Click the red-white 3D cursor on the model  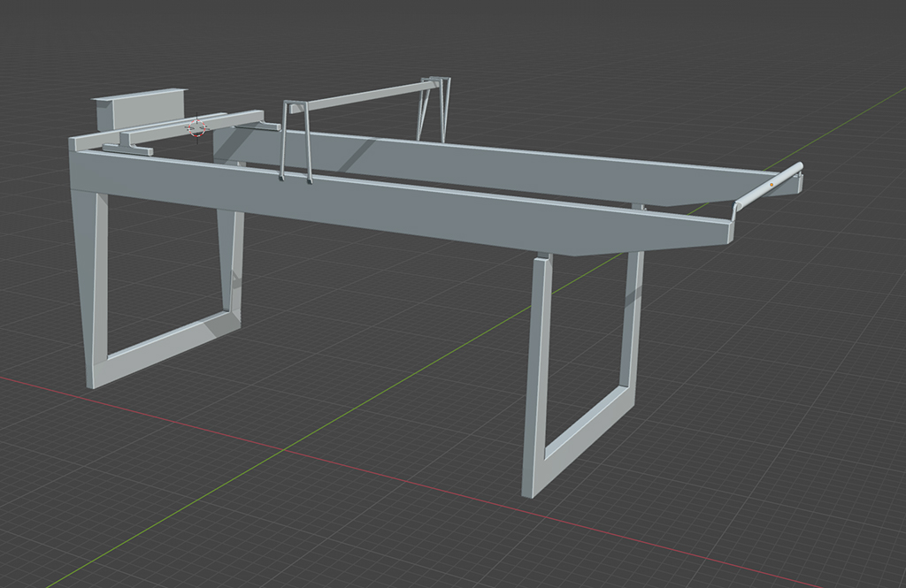196,127
